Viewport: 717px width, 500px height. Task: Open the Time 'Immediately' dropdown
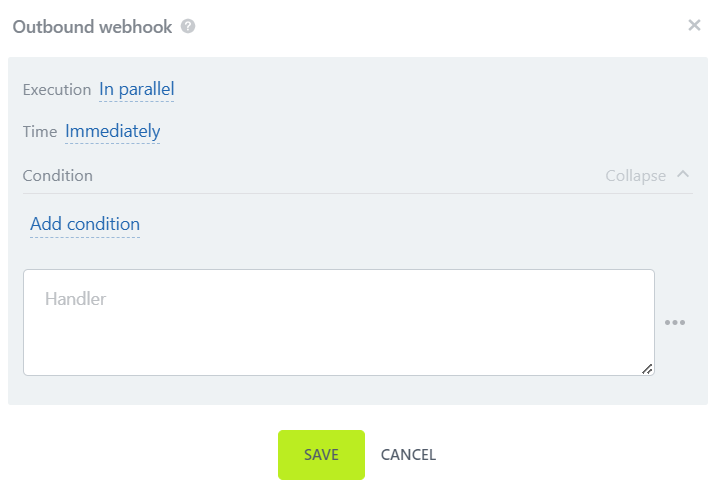tap(112, 131)
